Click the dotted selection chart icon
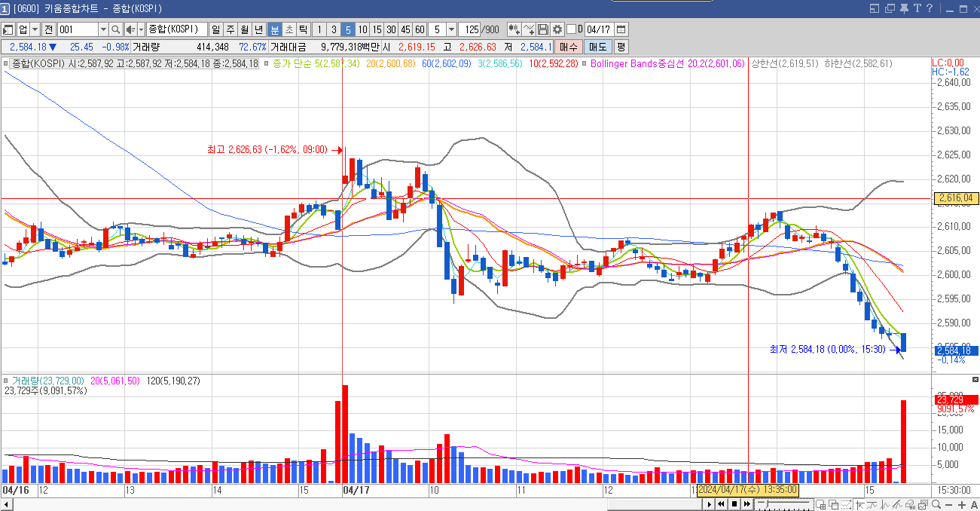Image resolution: width=980 pixels, height=511 pixels. [x=846, y=504]
